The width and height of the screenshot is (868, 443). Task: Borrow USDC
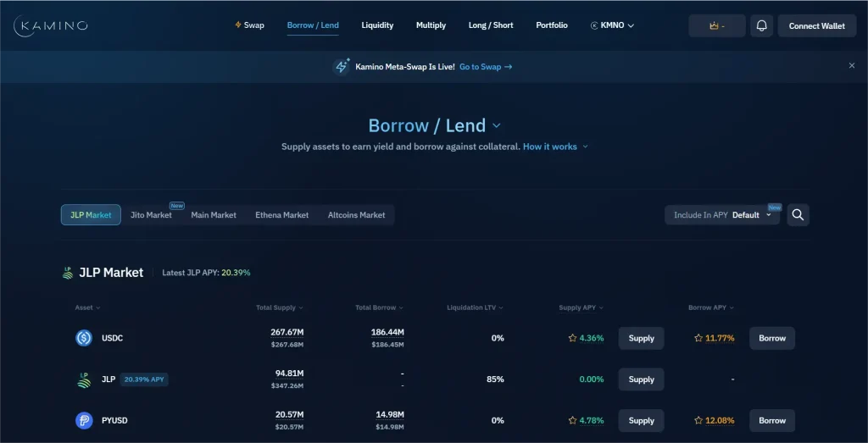point(772,338)
